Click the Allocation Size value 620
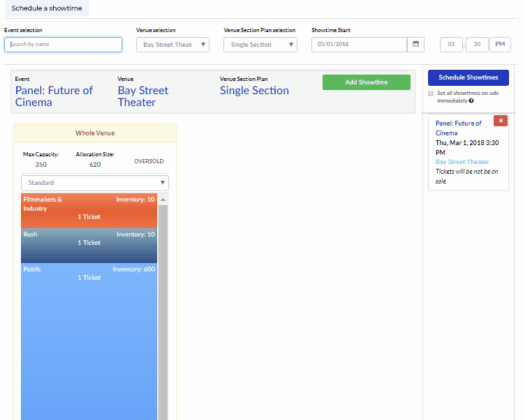 95,165
